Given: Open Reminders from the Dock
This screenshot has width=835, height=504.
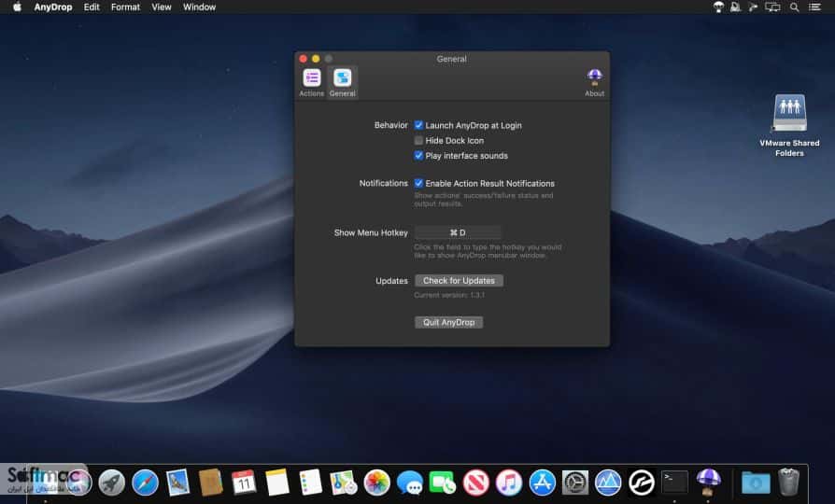Looking at the screenshot, I should [x=310, y=483].
